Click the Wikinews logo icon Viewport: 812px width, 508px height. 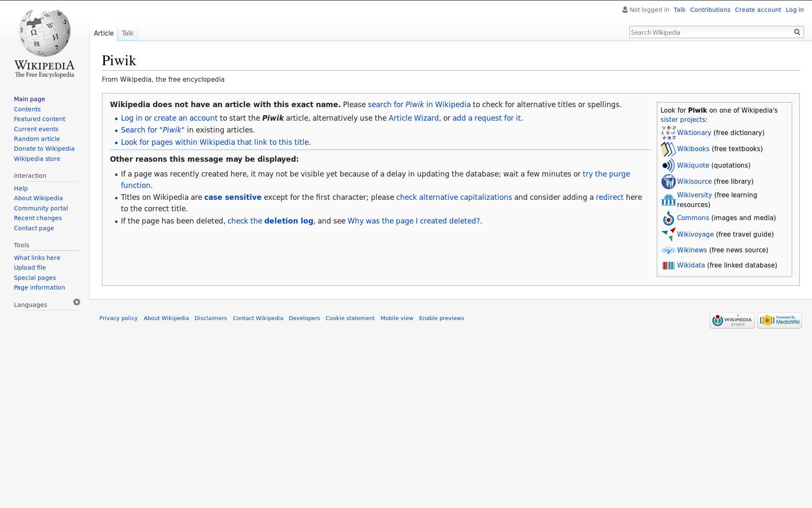[x=668, y=250]
